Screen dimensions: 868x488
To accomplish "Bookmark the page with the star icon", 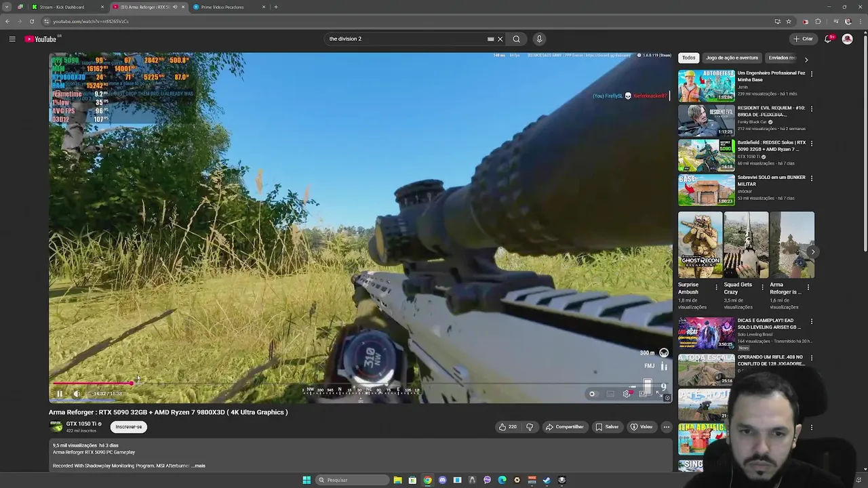I will 789,22.
